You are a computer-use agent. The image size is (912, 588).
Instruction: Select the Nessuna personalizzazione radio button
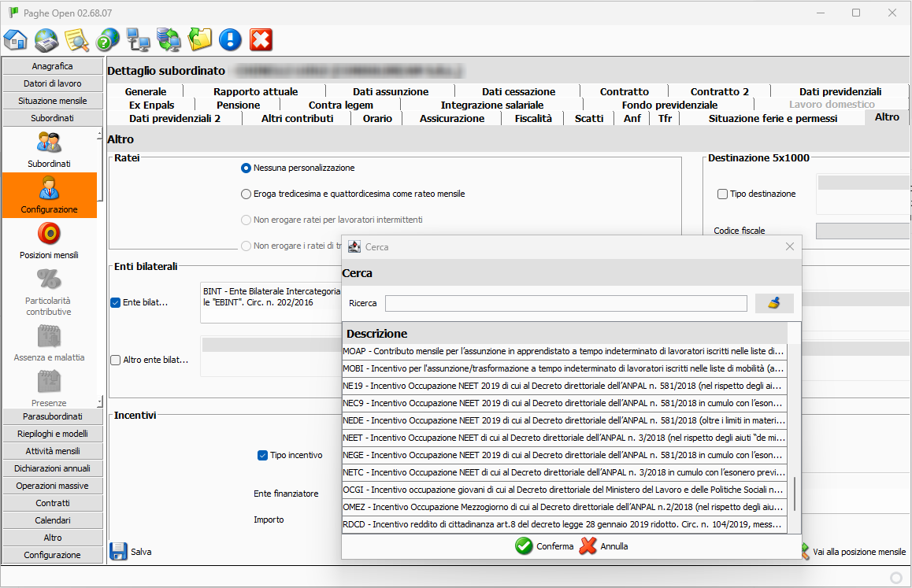(247, 168)
